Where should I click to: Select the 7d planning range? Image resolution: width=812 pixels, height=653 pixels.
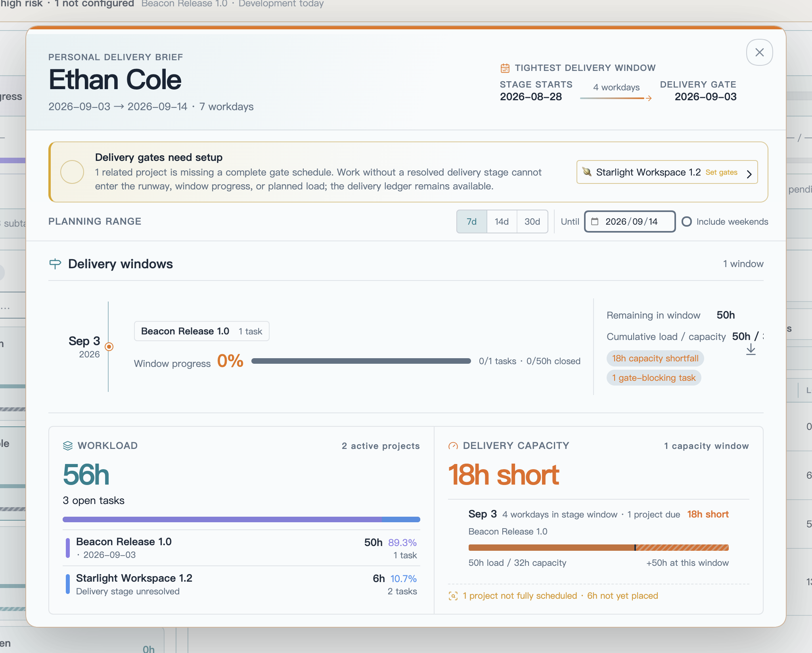[x=471, y=221]
